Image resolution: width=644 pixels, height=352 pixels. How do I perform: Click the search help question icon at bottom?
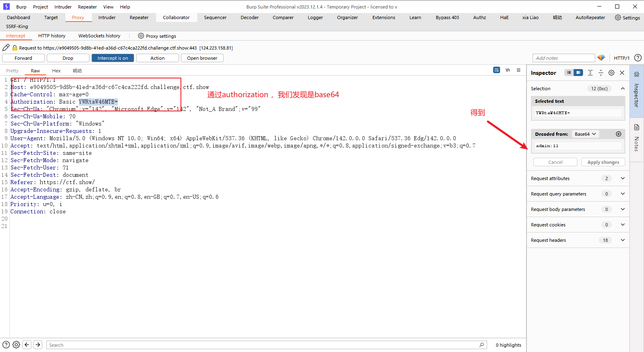(6, 345)
